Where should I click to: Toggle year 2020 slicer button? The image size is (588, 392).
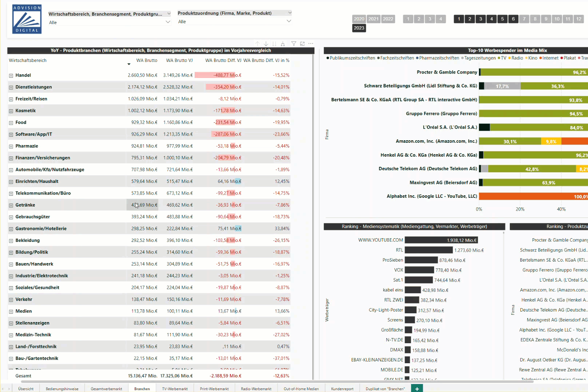(x=359, y=19)
